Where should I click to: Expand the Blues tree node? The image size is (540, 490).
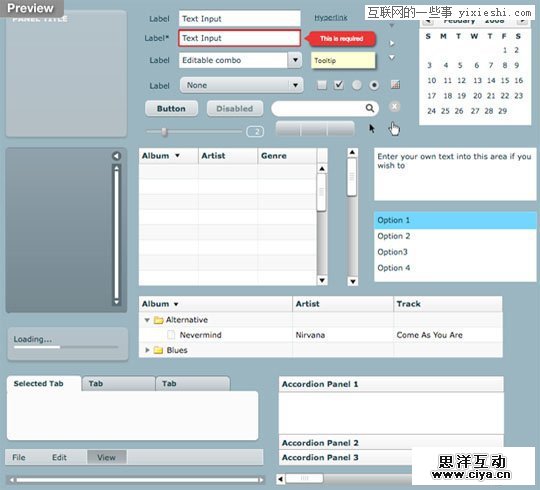(x=147, y=350)
